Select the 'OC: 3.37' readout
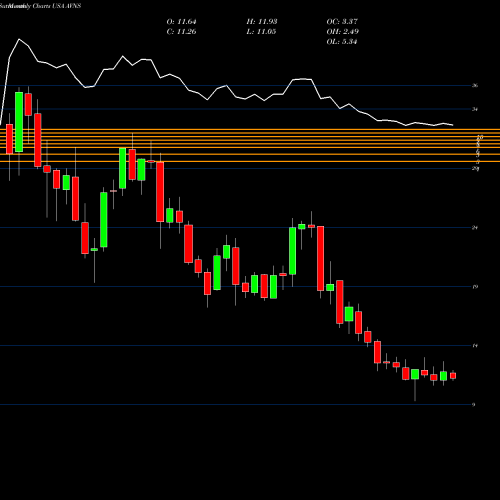Viewport: 500px width, 500px height. 342,22
